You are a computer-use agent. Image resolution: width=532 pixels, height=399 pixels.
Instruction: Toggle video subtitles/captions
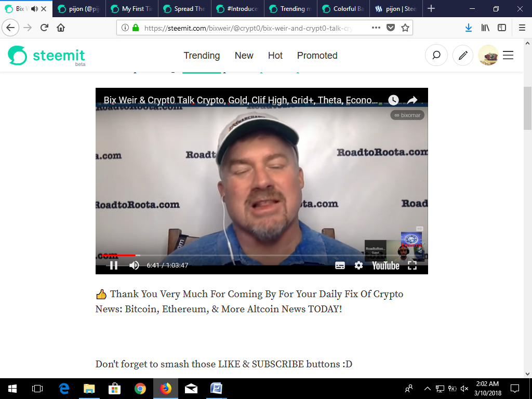340,265
